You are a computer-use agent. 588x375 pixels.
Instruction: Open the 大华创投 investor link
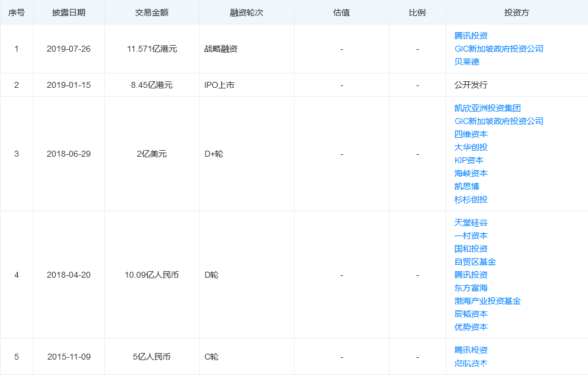click(471, 147)
